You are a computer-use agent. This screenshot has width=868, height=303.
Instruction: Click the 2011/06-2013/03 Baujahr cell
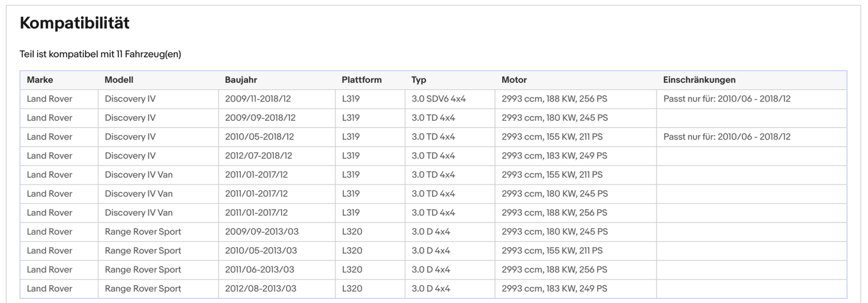(259, 269)
